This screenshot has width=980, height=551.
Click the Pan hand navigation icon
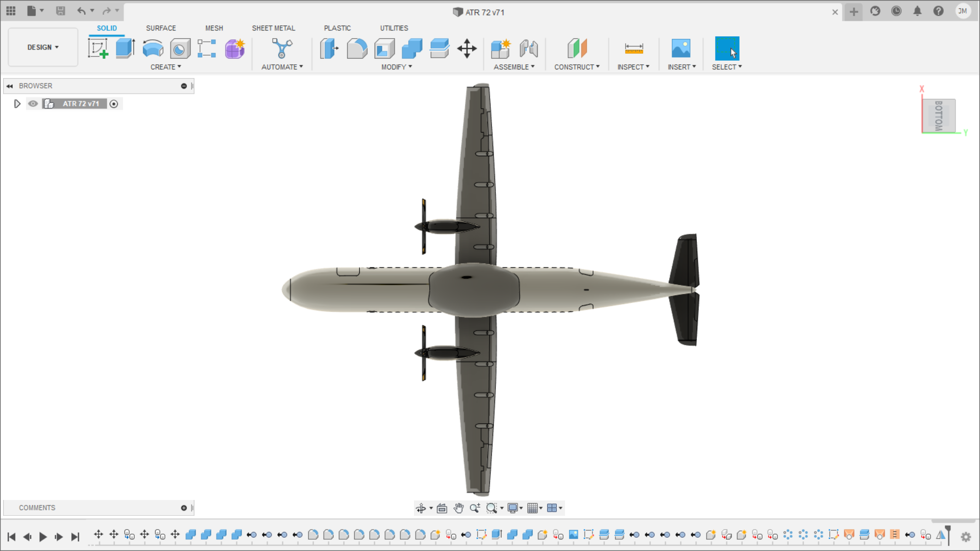click(x=458, y=508)
